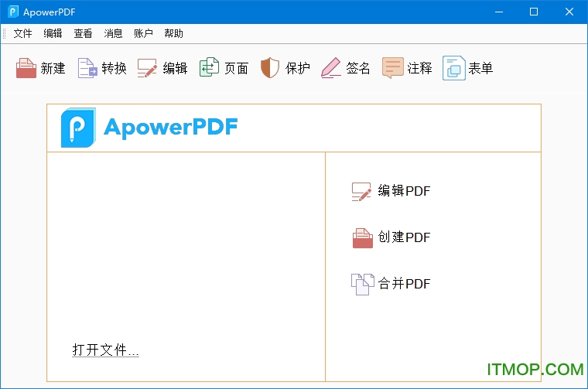Click the 保护 (Protect) shield icon
This screenshot has height=389, width=588.
click(x=269, y=68)
